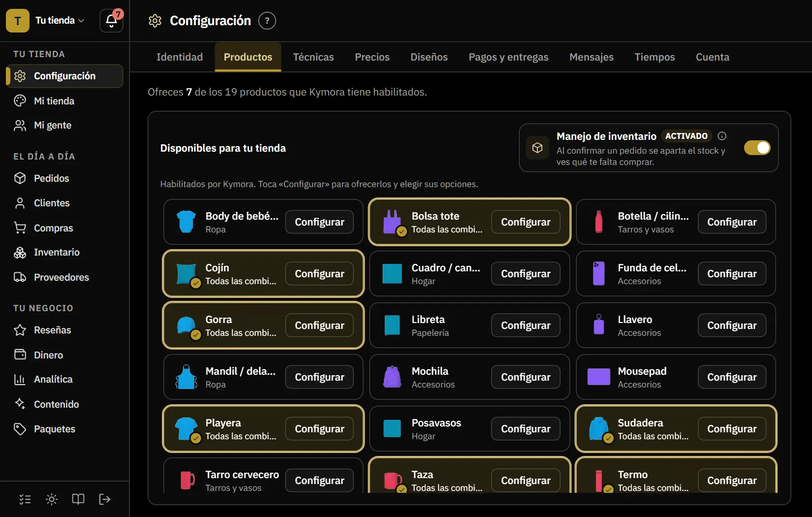The width and height of the screenshot is (812, 517).
Task: Click the ACTIVADO status badge
Action: click(x=686, y=136)
